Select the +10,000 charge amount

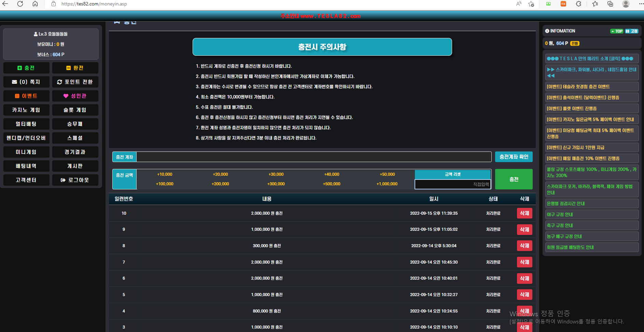click(165, 174)
